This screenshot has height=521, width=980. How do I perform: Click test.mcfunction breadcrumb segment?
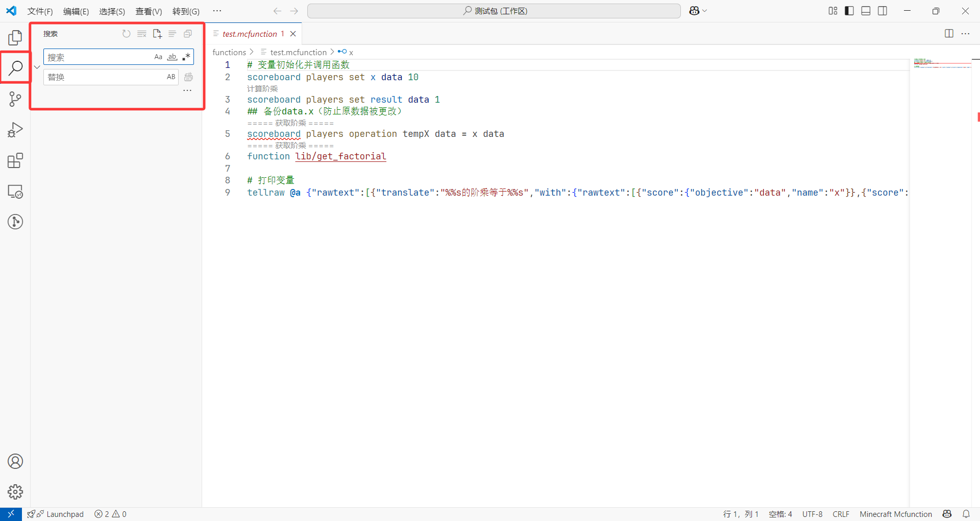click(x=298, y=52)
